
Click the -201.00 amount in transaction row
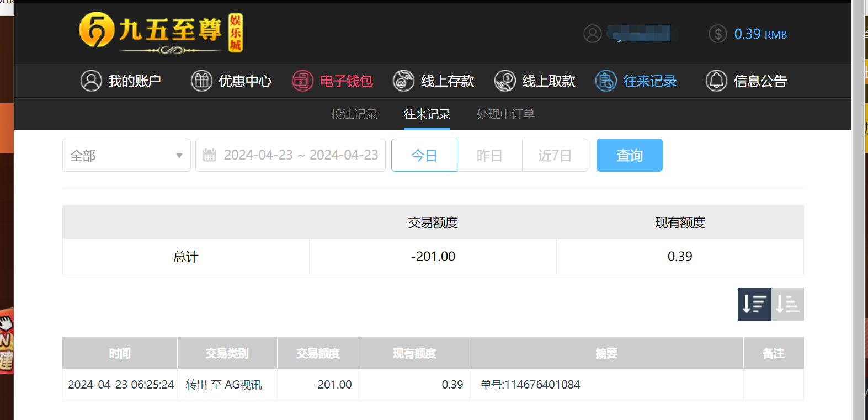[332, 385]
